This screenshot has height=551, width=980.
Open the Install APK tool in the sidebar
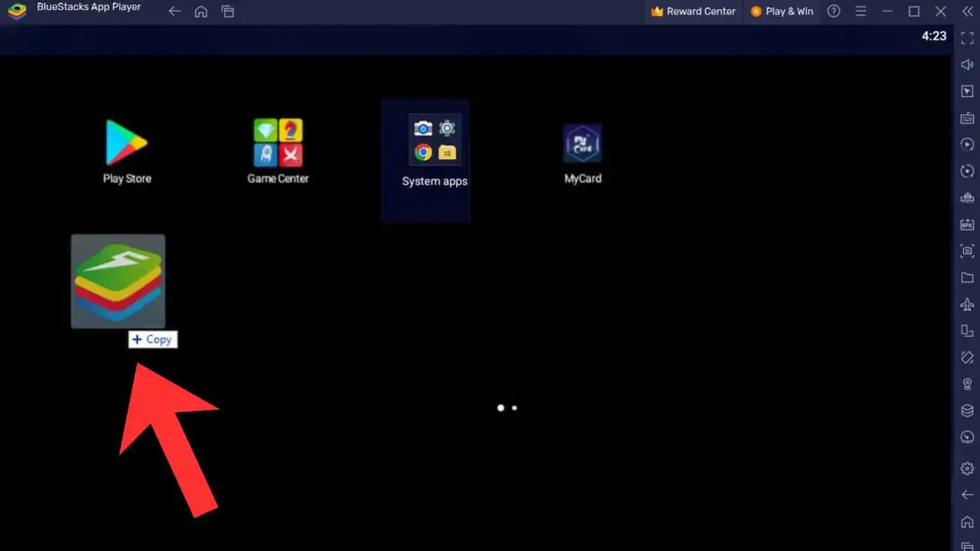967,224
